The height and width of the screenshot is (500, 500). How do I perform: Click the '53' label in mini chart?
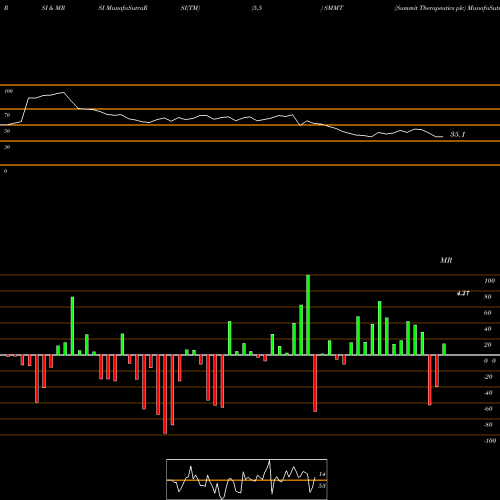click(322, 486)
